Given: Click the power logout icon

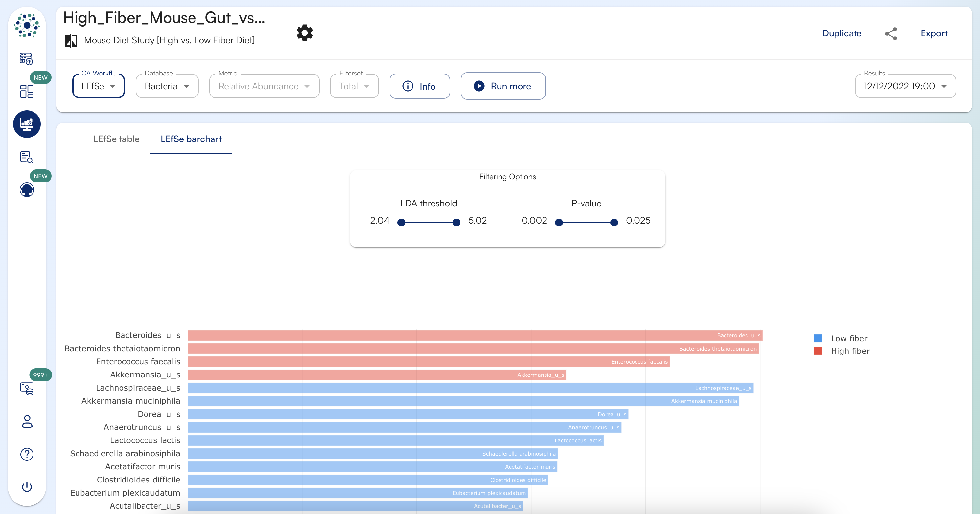Looking at the screenshot, I should tap(27, 487).
